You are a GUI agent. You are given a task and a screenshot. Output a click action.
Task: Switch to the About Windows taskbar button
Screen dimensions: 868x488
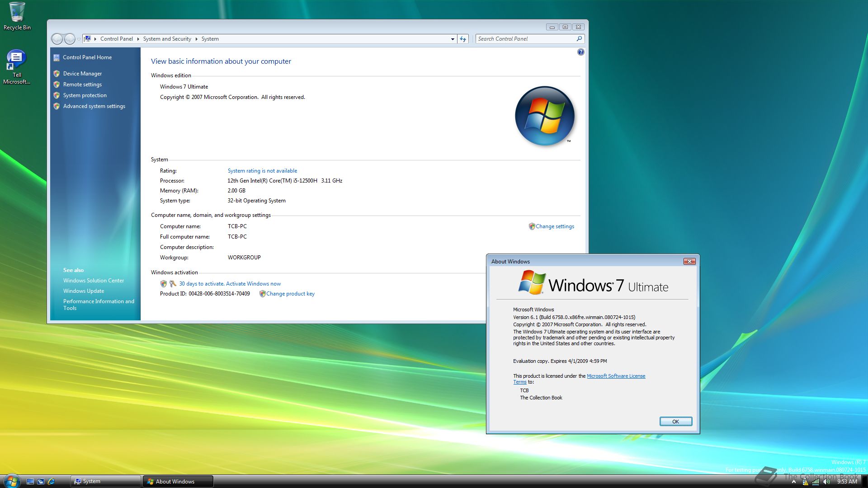coord(178,481)
